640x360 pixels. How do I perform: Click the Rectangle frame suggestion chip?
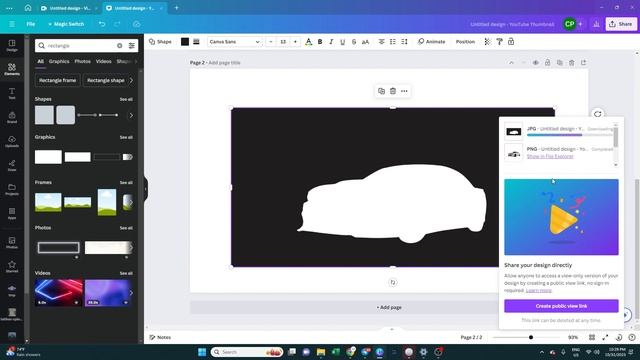[x=58, y=80]
